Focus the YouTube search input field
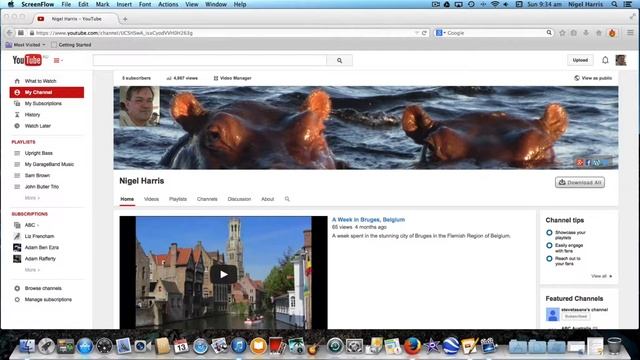 (210, 60)
